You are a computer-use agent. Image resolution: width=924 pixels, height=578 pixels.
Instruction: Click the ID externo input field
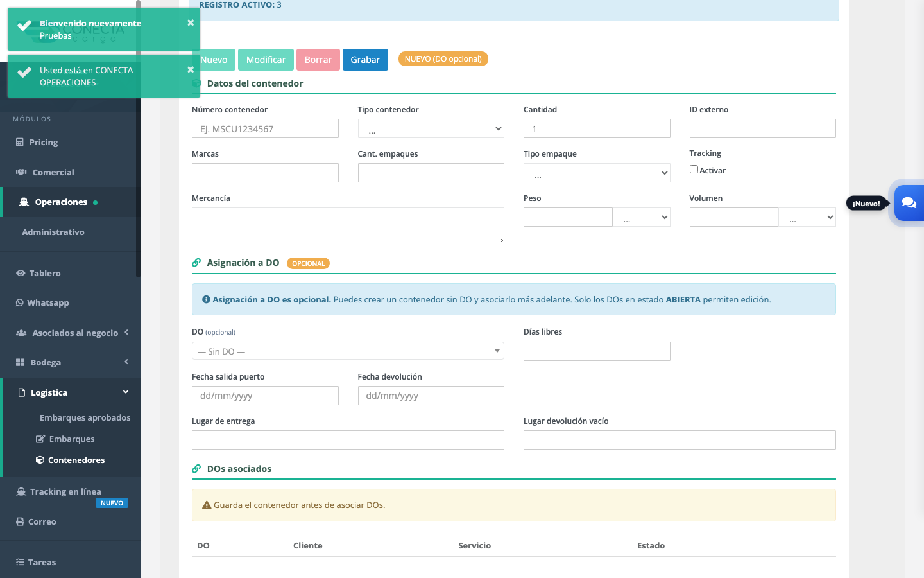(x=763, y=128)
